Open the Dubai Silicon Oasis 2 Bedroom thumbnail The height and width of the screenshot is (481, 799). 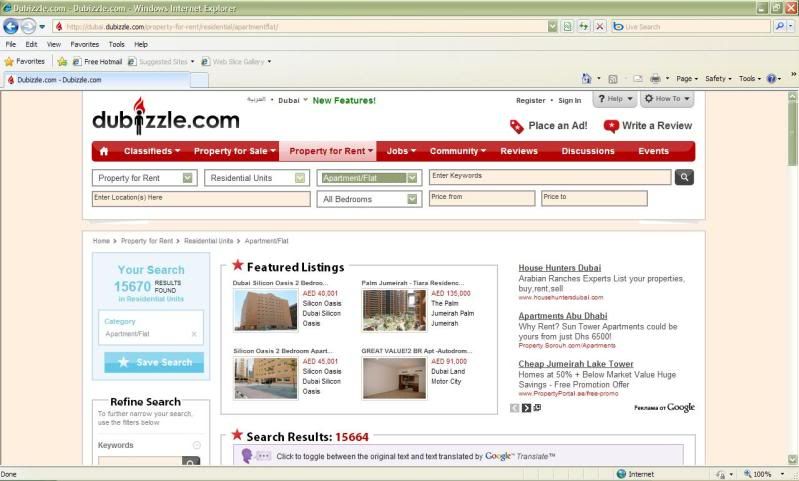(x=265, y=310)
